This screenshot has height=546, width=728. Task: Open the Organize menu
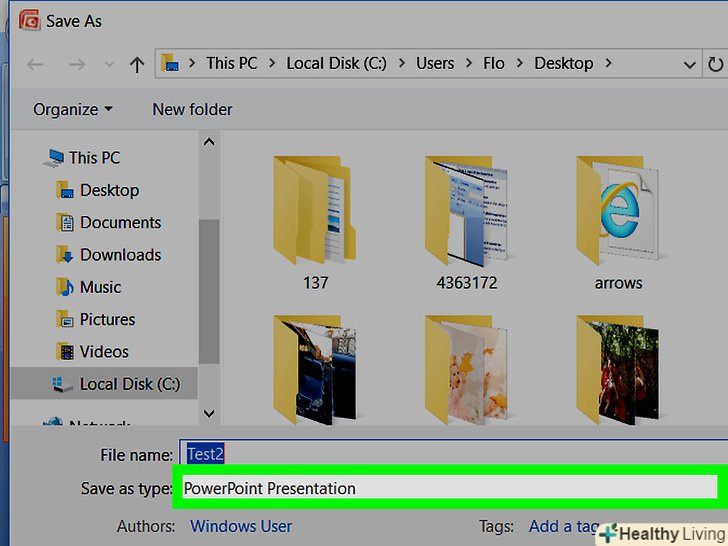click(73, 110)
